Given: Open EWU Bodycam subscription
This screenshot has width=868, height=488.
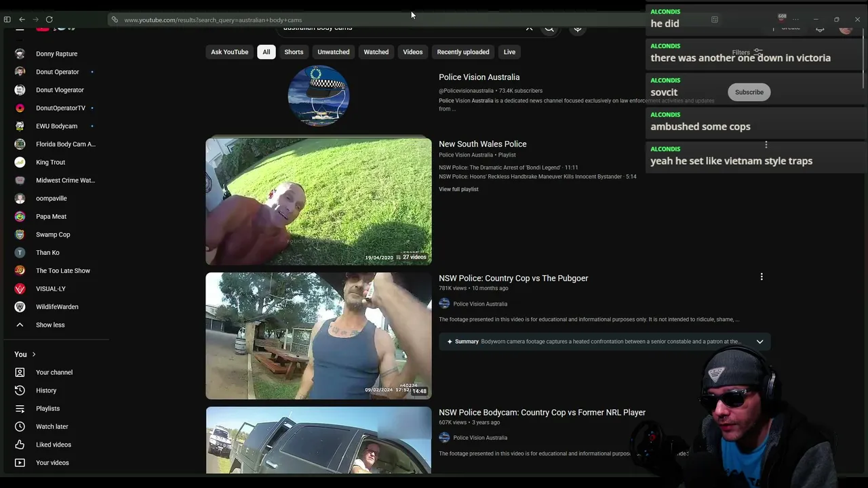Looking at the screenshot, I should pyautogui.click(x=56, y=126).
